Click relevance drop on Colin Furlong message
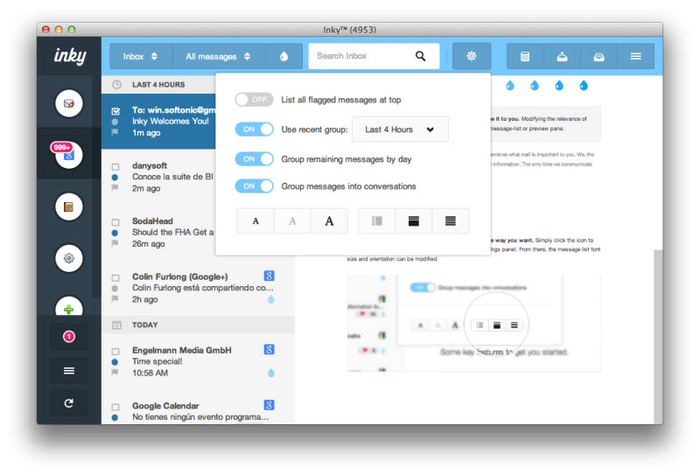This screenshot has height=475, width=700. [x=271, y=299]
